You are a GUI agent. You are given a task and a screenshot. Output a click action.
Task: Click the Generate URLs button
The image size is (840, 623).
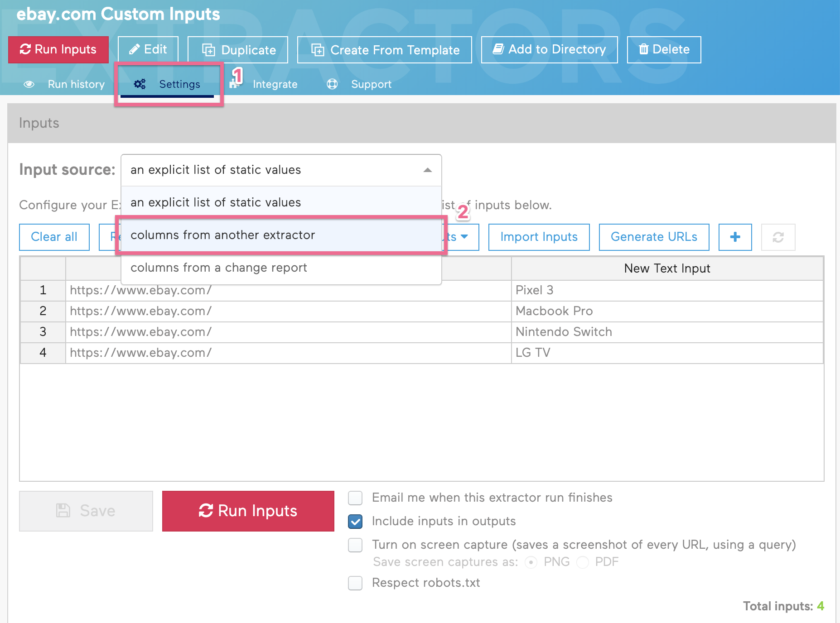pyautogui.click(x=654, y=237)
